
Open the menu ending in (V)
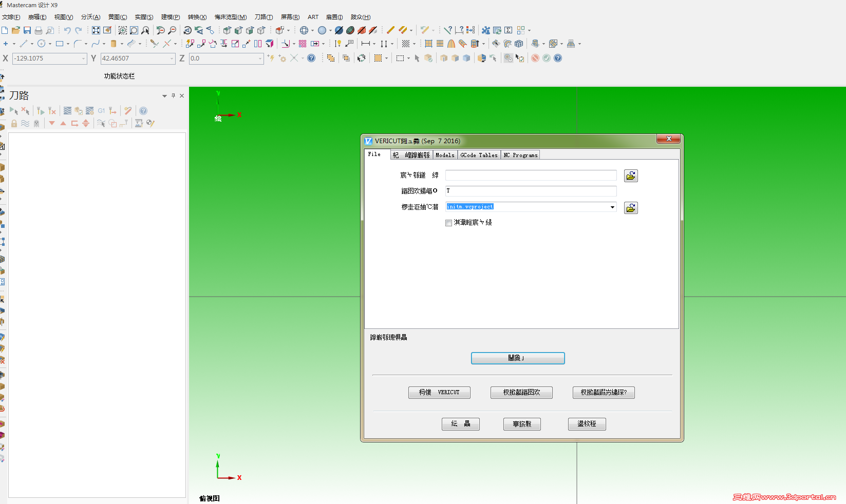pos(64,17)
